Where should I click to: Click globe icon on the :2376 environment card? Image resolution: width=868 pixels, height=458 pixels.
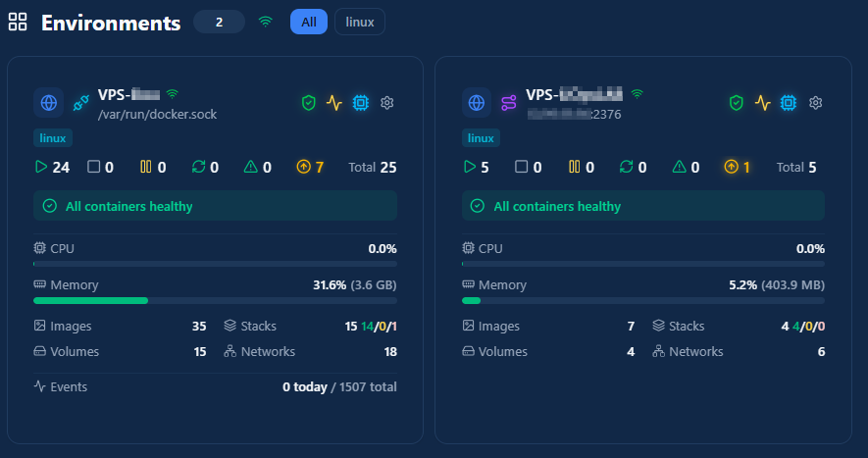point(477,103)
